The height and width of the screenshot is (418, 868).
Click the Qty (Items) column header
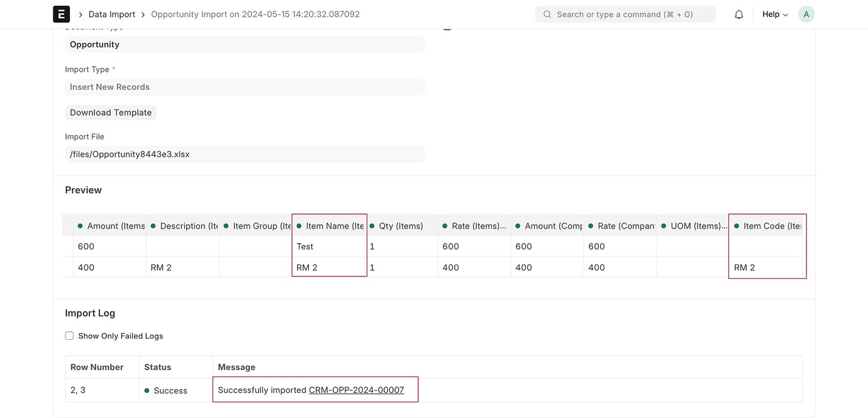click(x=401, y=225)
